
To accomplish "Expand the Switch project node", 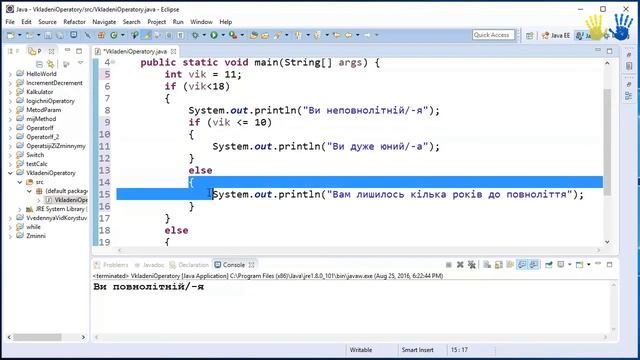I will tap(10, 155).
